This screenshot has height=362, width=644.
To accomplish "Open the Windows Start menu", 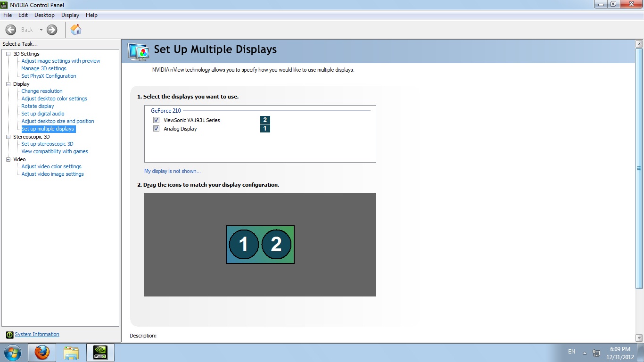I will click(13, 353).
